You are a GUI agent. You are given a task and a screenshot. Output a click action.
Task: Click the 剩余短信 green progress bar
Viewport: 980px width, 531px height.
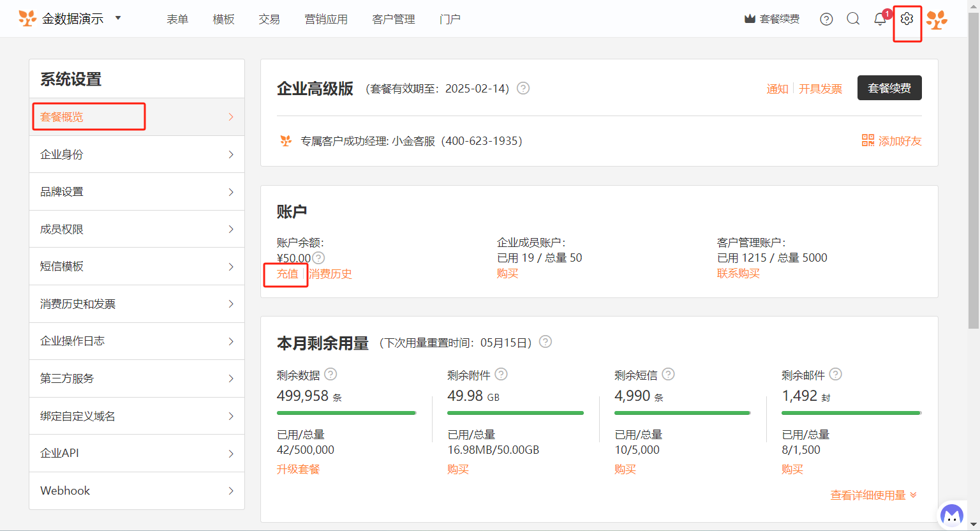pyautogui.click(x=683, y=413)
